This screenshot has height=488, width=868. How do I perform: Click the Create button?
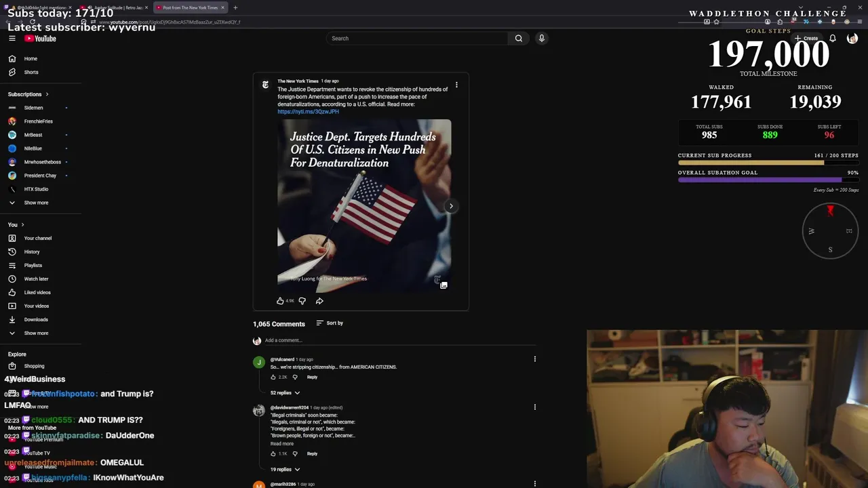[807, 39]
